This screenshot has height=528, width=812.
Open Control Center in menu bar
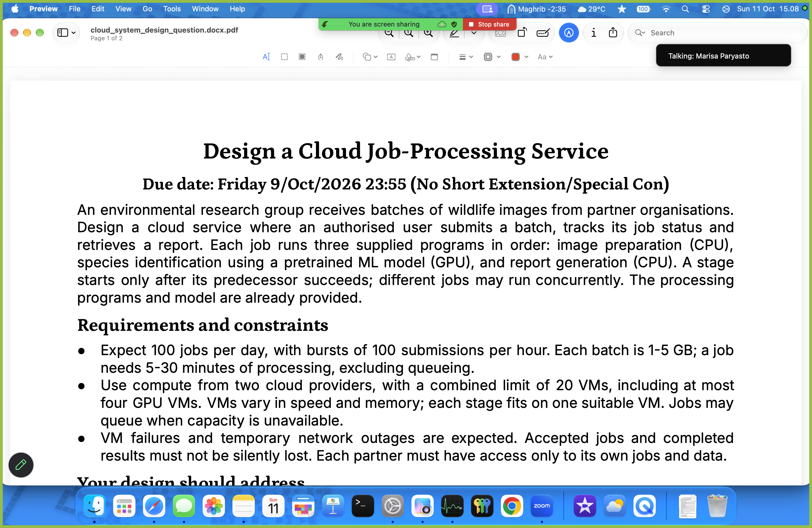706,9
